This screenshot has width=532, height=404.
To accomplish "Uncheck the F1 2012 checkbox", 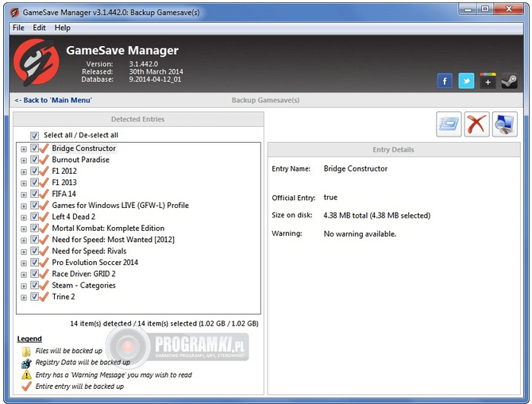I will pos(34,171).
